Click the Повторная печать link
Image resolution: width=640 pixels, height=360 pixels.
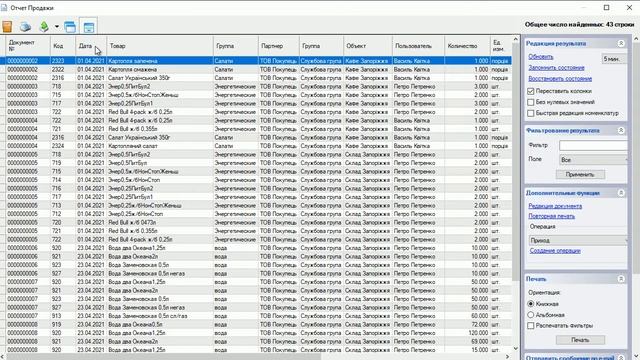[x=551, y=216]
